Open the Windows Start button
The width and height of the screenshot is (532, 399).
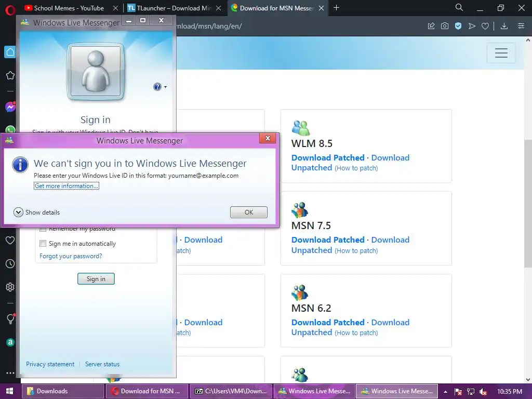click(x=9, y=391)
